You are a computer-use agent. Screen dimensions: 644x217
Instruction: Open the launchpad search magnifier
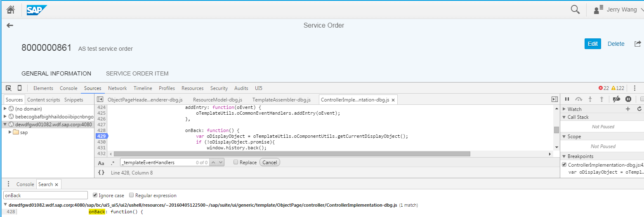coord(575,9)
